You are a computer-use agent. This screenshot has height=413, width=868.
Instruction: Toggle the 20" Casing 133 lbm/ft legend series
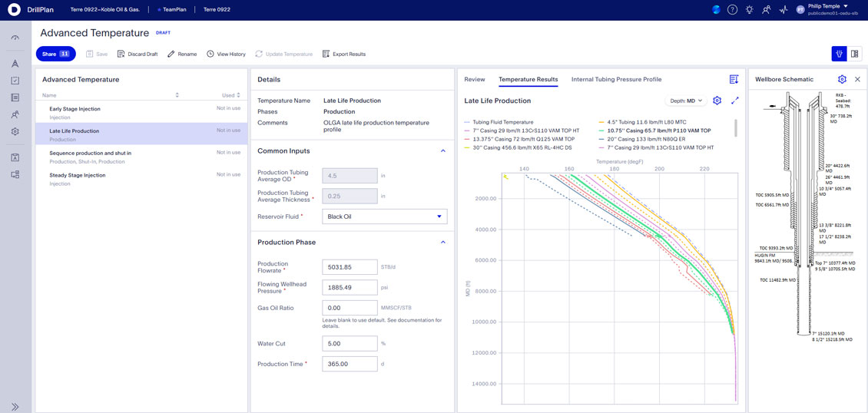pos(643,139)
